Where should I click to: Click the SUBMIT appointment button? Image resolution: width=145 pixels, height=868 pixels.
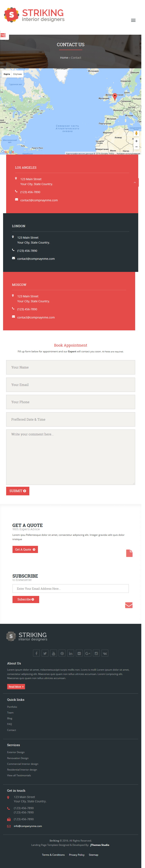[x=18, y=491]
